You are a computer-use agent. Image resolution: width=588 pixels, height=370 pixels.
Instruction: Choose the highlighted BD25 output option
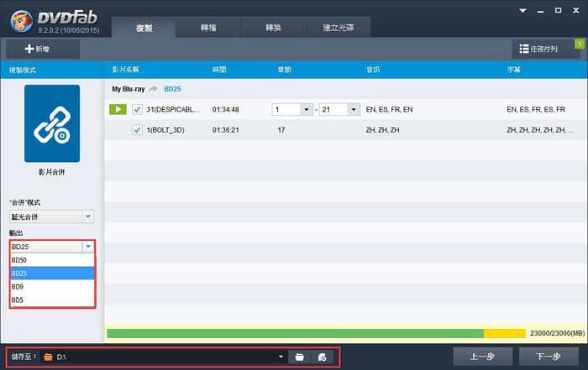click(x=52, y=274)
